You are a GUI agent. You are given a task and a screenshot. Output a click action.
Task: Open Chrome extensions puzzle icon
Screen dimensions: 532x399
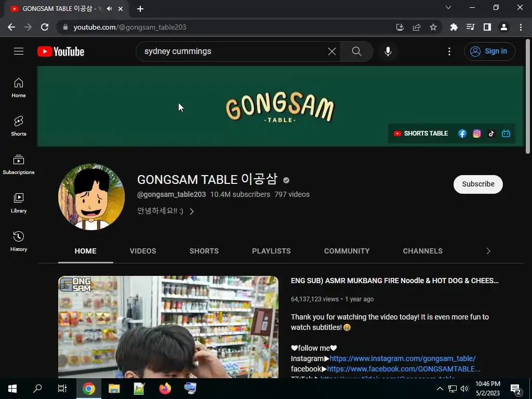(x=454, y=27)
